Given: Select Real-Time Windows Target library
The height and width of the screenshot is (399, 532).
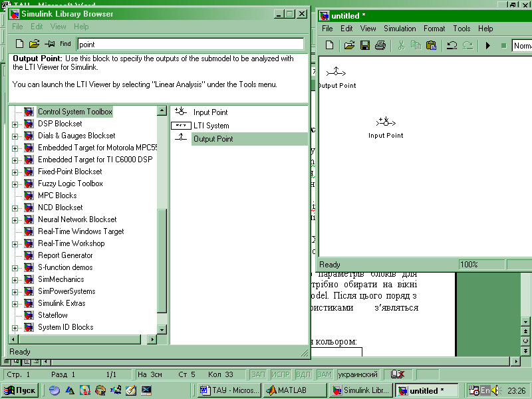Looking at the screenshot, I should click(x=80, y=231).
